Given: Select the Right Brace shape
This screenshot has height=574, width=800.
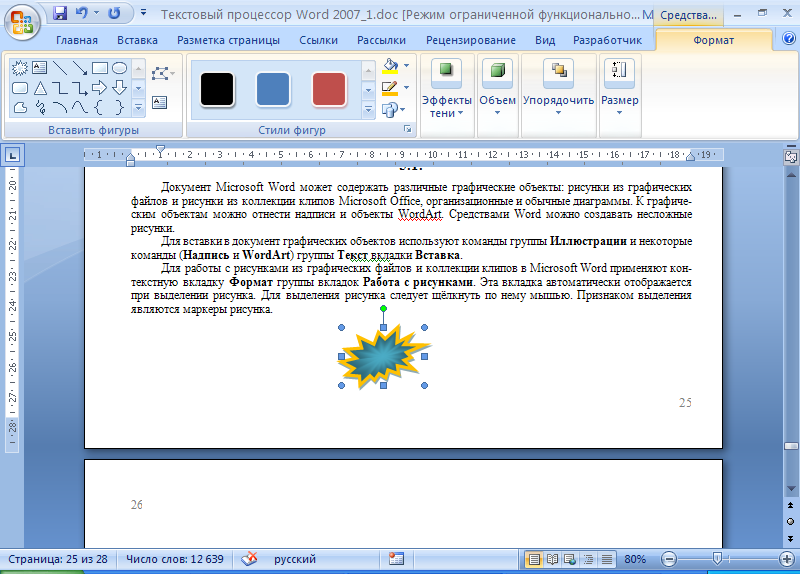Looking at the screenshot, I should point(119,107).
